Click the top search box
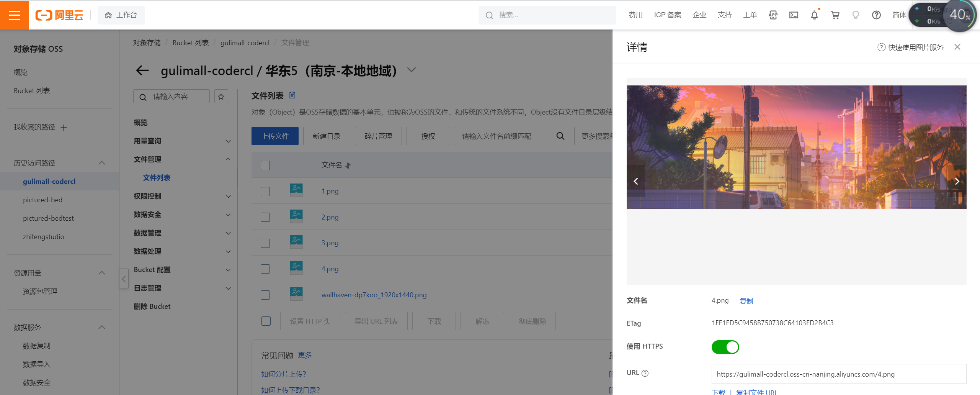The width and height of the screenshot is (980, 395). click(x=547, y=15)
